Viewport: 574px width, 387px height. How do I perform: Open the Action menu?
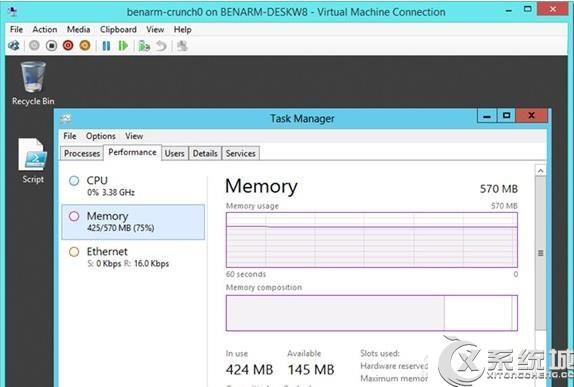click(x=45, y=29)
